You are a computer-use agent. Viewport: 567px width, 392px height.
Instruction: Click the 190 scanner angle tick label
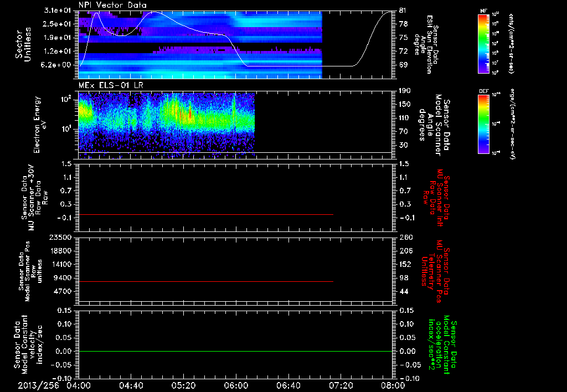pyautogui.click(x=405, y=91)
